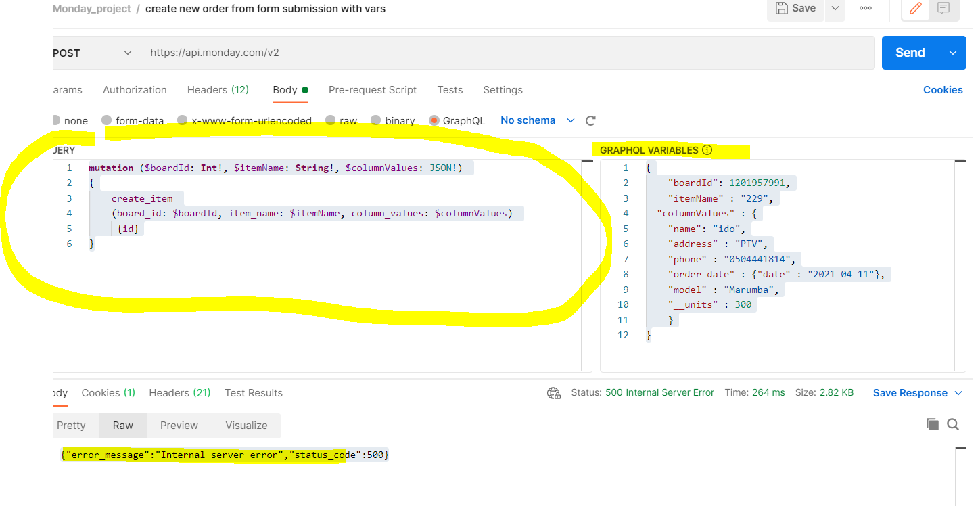Click the request URL field
The width and height of the screenshot is (980, 506).
(x=507, y=53)
